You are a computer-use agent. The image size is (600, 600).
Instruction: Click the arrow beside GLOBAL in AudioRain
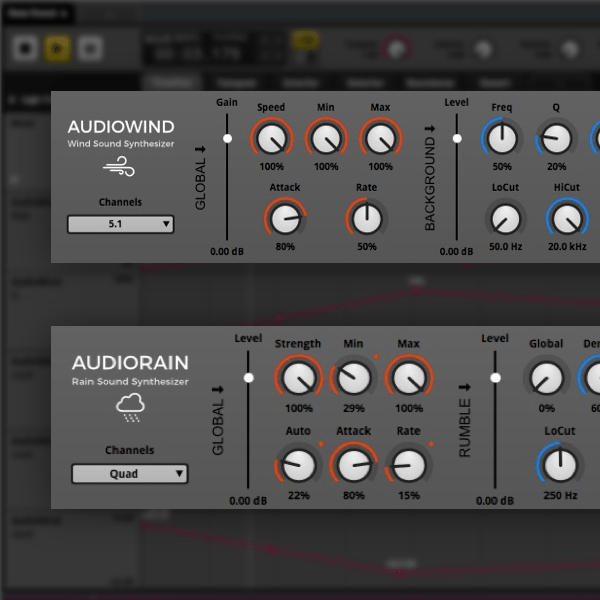[x=218, y=390]
